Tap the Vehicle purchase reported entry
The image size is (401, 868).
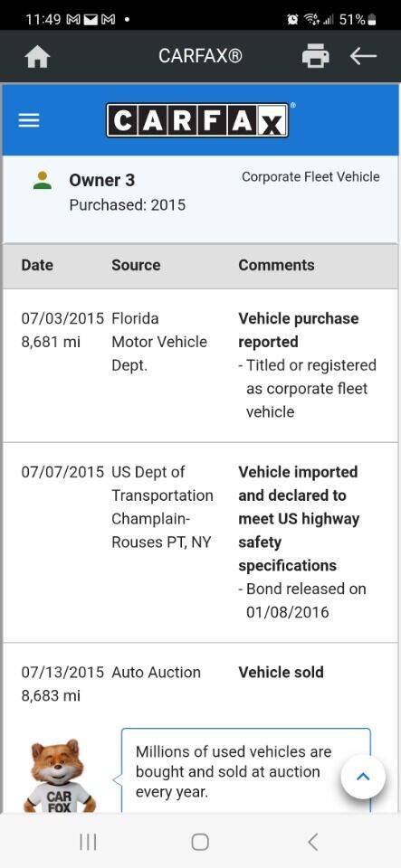pyautogui.click(x=200, y=365)
